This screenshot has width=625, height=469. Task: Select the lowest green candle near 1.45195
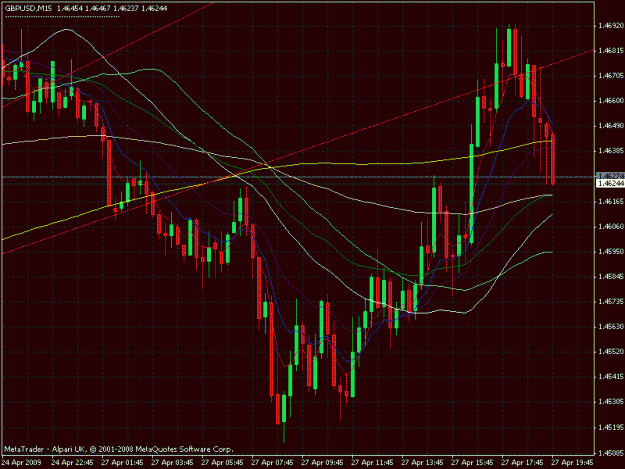[284, 408]
